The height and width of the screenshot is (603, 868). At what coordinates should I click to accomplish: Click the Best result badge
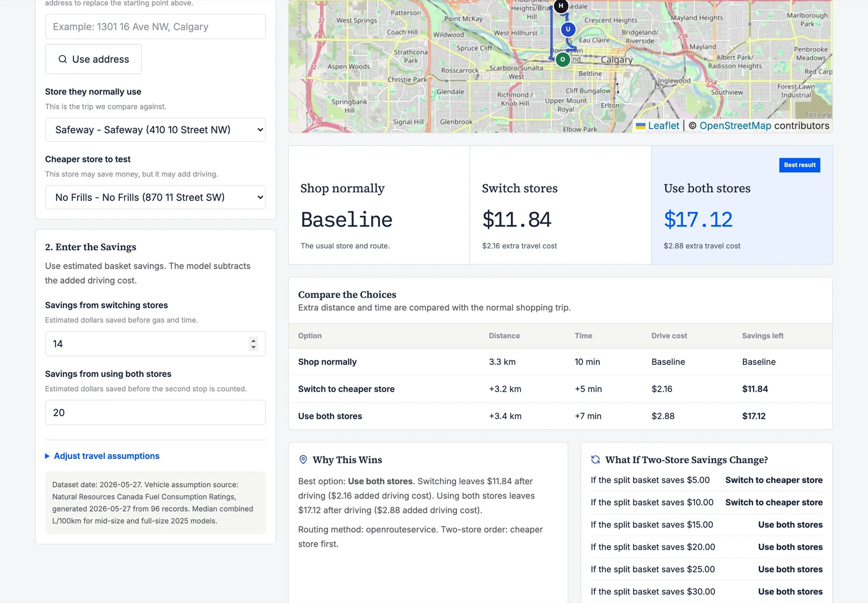click(799, 165)
